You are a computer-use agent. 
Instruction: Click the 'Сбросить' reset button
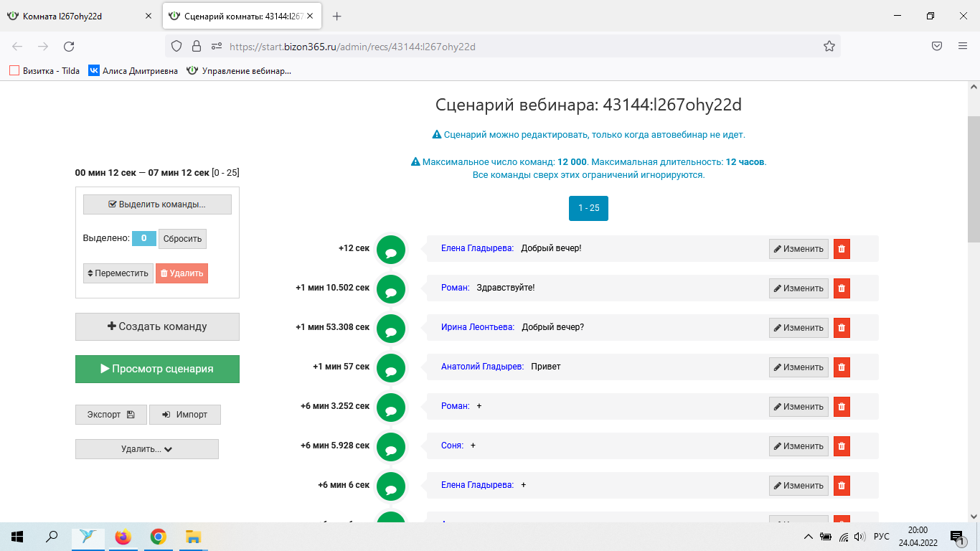[x=182, y=239]
